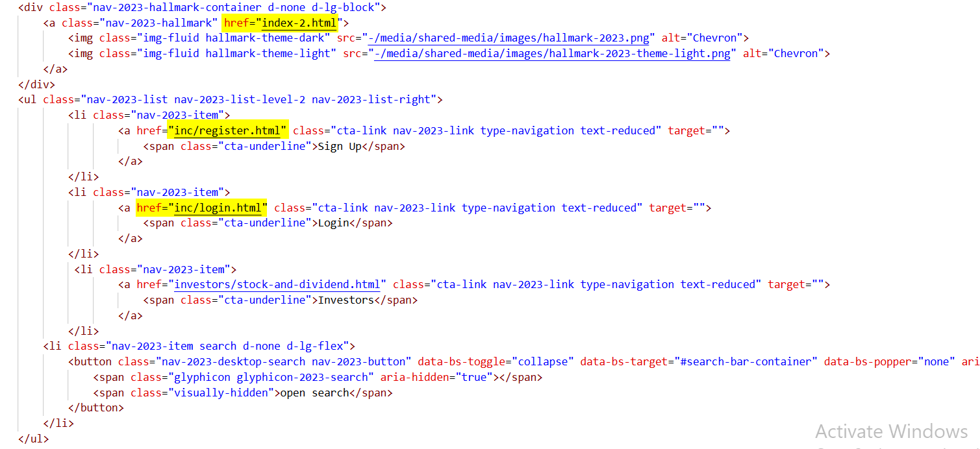Click the '#search-bar-container' target value
This screenshot has width=980, height=449.
pyautogui.click(x=746, y=361)
